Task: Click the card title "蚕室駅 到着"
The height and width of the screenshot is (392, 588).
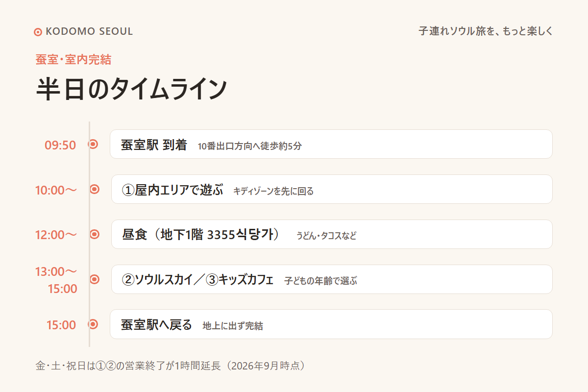Action: click(154, 145)
